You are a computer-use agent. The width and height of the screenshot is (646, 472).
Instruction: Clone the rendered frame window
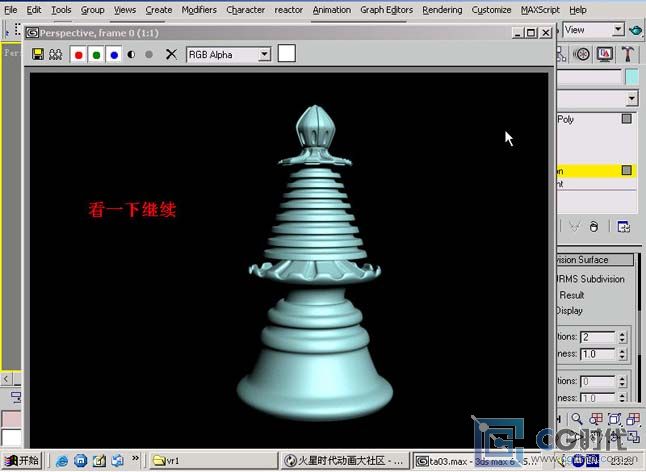pos(56,54)
